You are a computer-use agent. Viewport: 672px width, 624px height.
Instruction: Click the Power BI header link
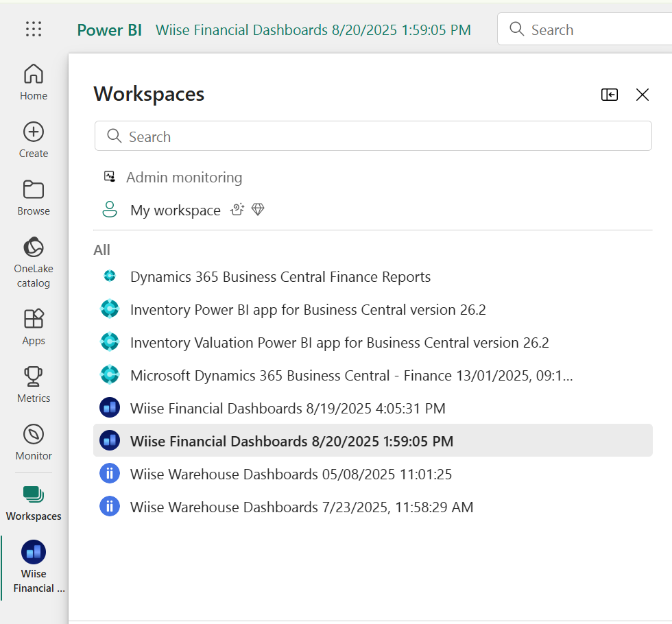tap(109, 30)
